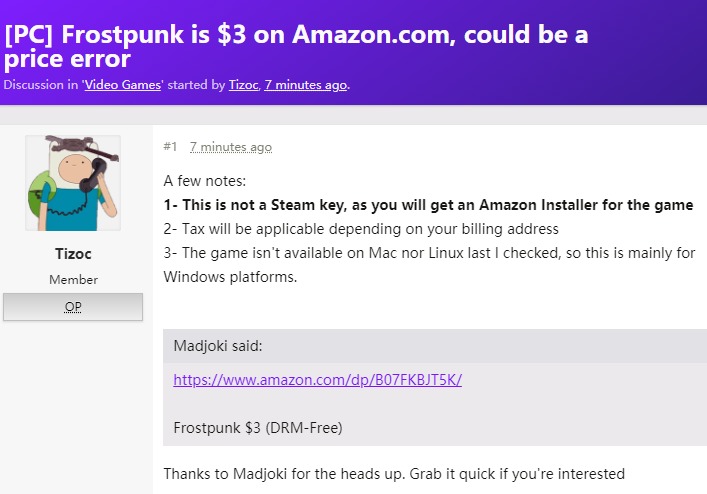Click the header '7 minutes ago' timestamp
The height and width of the screenshot is (494, 707).
[x=306, y=85]
